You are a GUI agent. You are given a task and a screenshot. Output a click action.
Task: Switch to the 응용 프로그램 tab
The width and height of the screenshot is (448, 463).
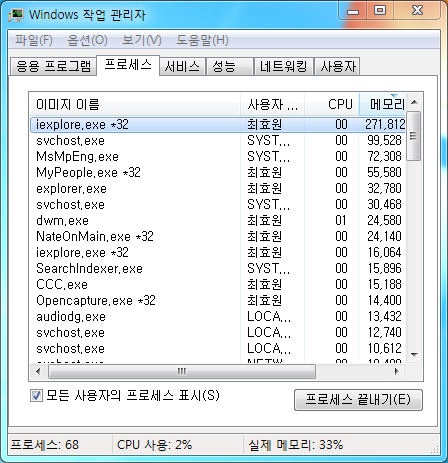(53, 66)
